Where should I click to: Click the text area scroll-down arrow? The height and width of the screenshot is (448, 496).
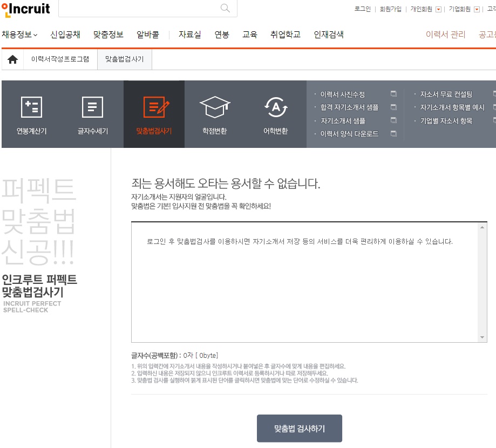click(x=482, y=337)
